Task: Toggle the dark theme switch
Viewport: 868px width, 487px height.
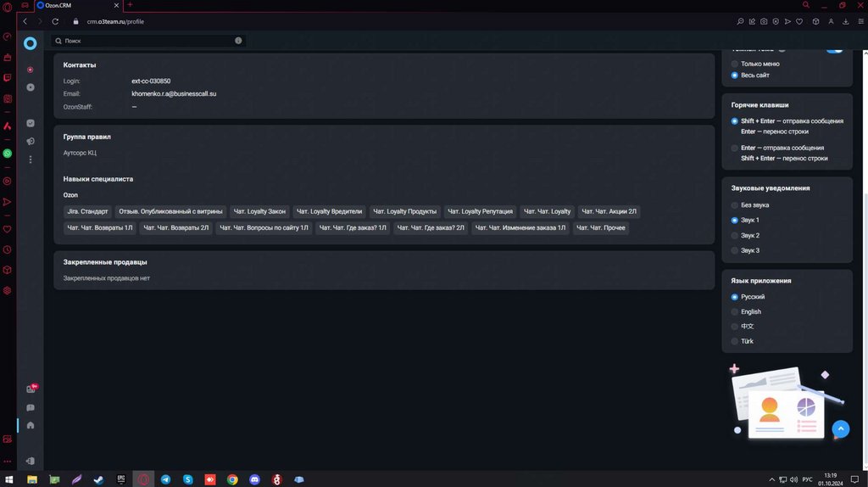Action: pos(834,50)
